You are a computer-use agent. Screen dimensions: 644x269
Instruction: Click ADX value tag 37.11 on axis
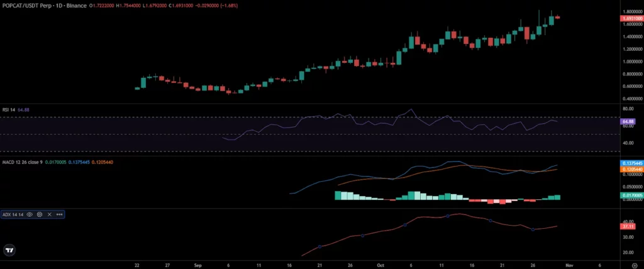[628, 226]
